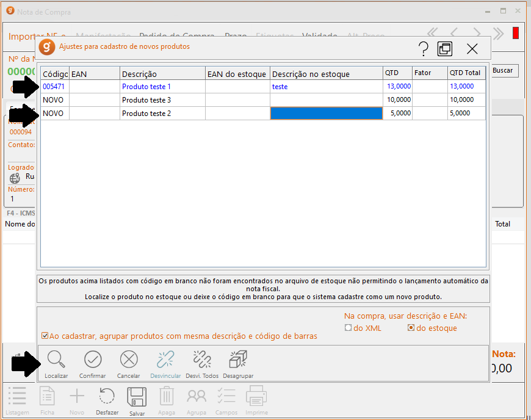Click the QTD Total column header

tap(466, 73)
